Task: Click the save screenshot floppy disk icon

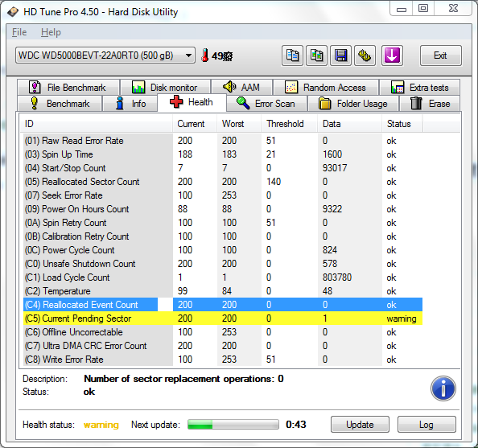Action: [x=340, y=55]
